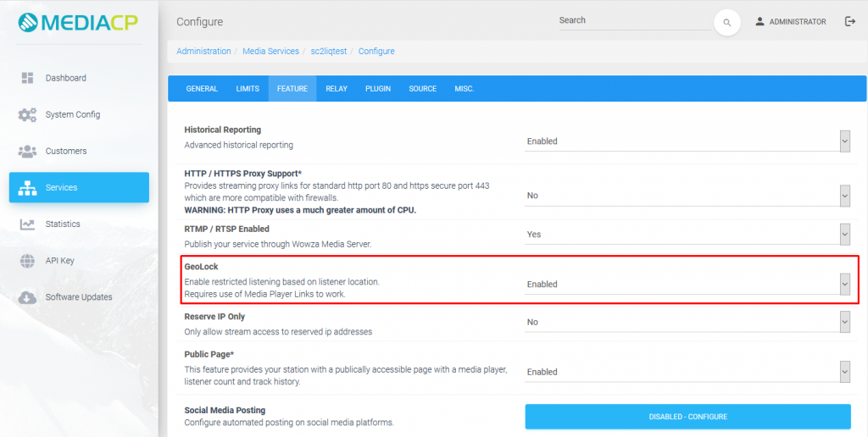Screen dimensions: 868x437
Task: Click the Administrator user icon
Action: (x=759, y=21)
